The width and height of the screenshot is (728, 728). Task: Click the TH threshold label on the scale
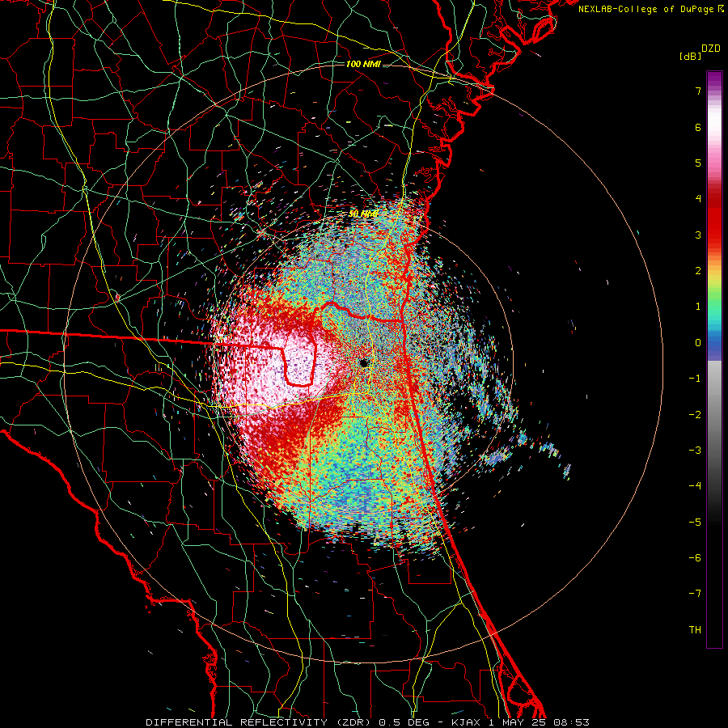pos(695,630)
